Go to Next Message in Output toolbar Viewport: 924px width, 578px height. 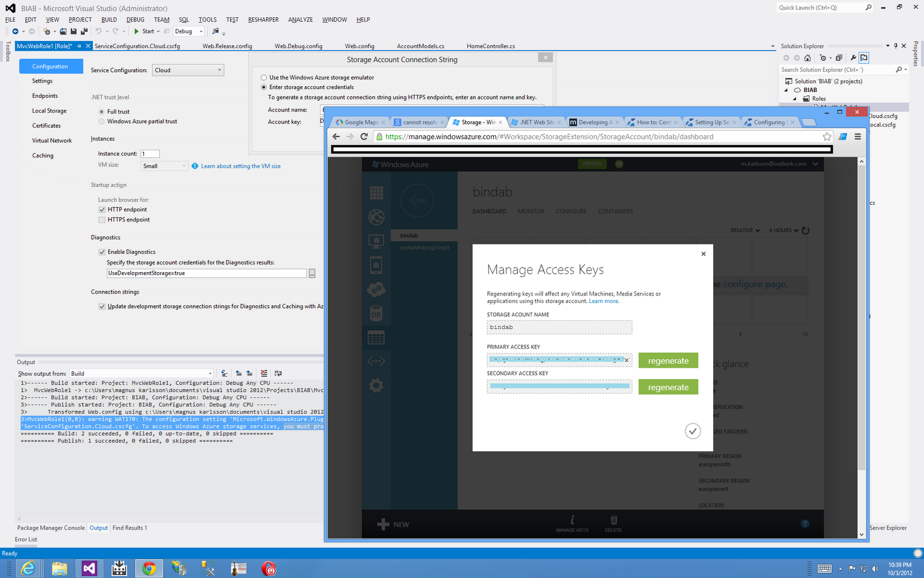pyautogui.click(x=249, y=373)
